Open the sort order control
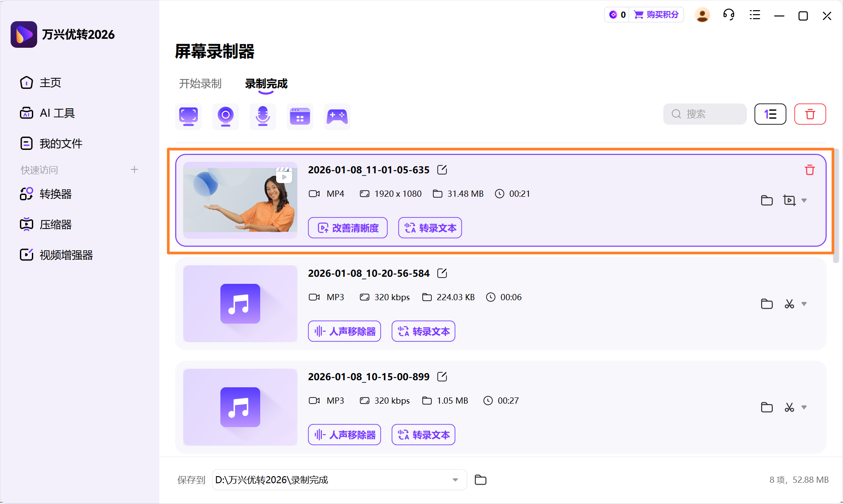Screen dimensions: 843x504 coord(770,114)
